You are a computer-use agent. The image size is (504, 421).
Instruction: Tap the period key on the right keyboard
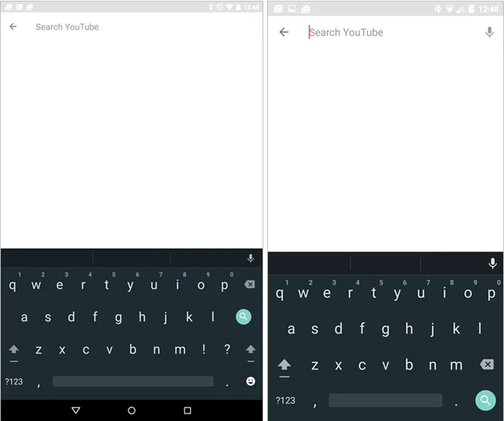[x=456, y=404]
